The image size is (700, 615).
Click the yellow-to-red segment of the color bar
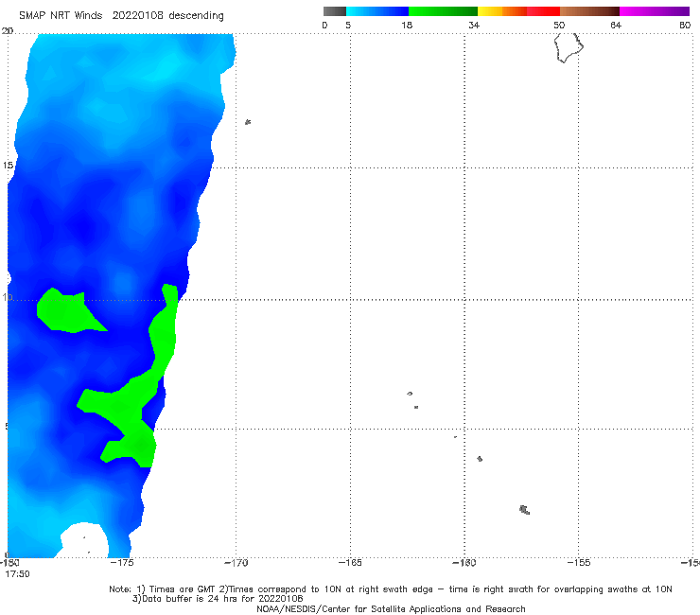click(x=518, y=11)
